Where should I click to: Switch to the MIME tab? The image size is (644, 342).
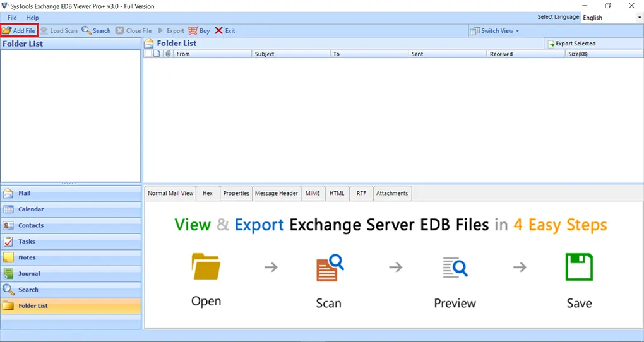(313, 193)
